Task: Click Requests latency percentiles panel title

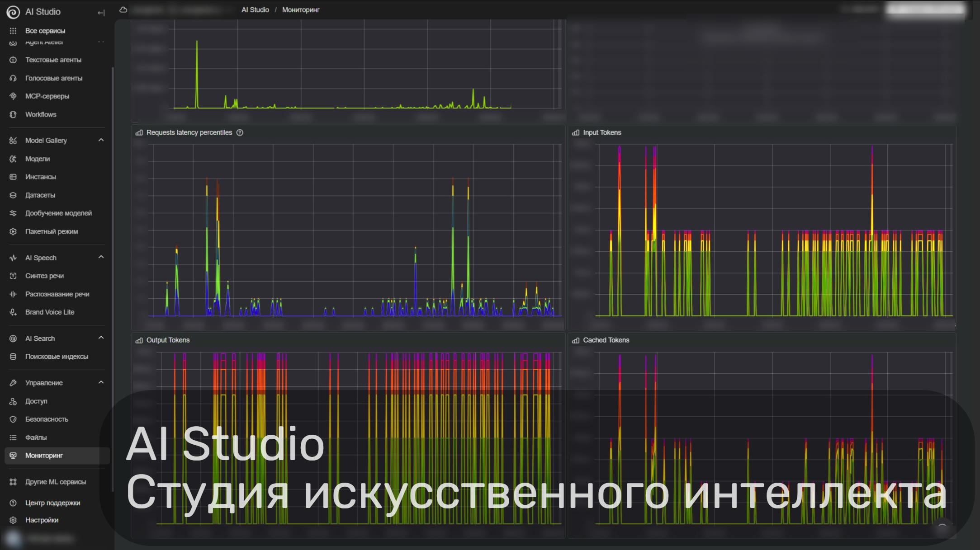Action: (x=189, y=132)
